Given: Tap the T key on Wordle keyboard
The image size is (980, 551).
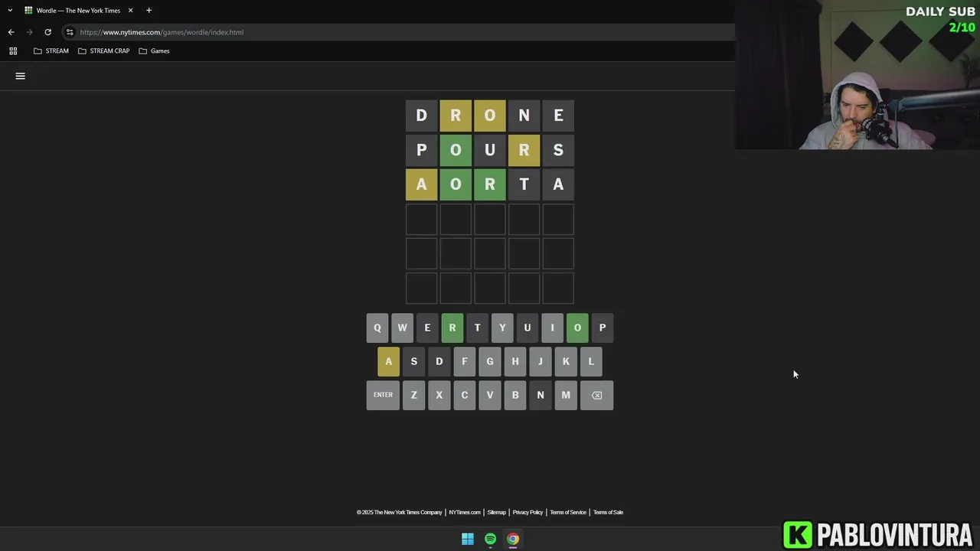Looking at the screenshot, I should point(477,328).
